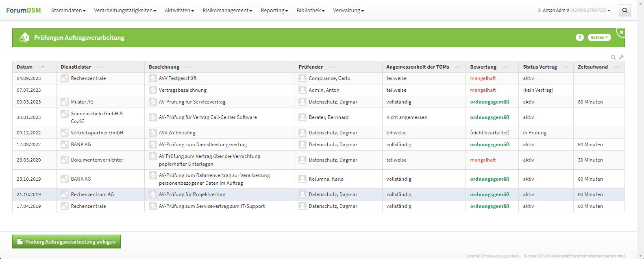This screenshot has width=644, height=259.
Task: Click the Muster AG service provider icon
Action: click(x=65, y=102)
